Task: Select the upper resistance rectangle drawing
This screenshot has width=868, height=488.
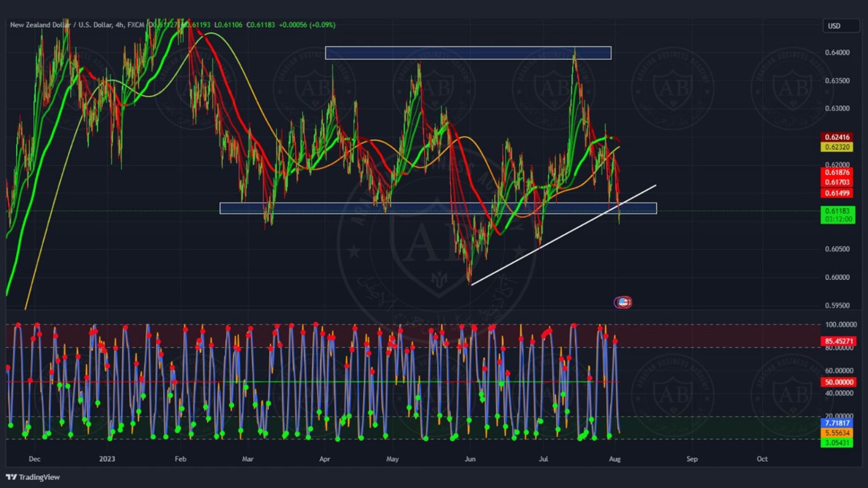Action: point(468,53)
